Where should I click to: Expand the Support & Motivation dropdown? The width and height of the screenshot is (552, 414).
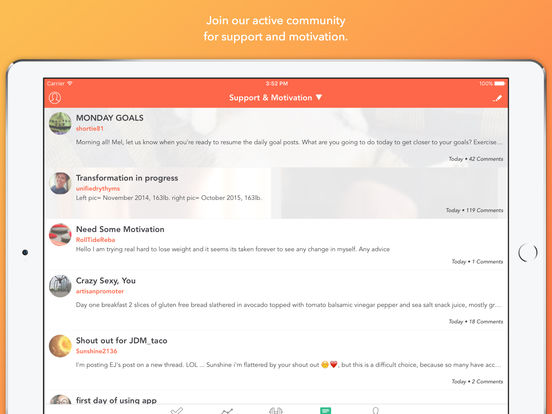coord(275,98)
